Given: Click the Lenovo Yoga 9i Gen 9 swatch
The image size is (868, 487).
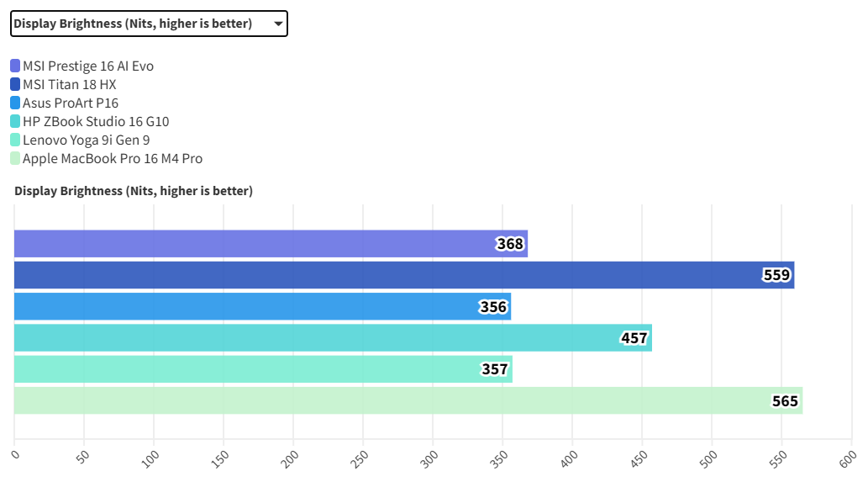Looking at the screenshot, I should click(15, 140).
